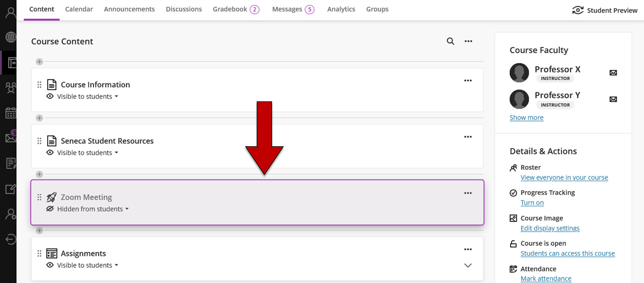Open Zoom Meeting Hidden from students dropdown
This screenshot has width=644, height=283.
(x=93, y=209)
